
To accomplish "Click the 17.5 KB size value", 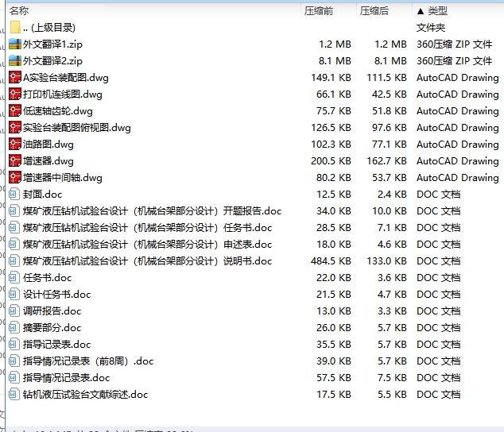I will pos(334,395).
